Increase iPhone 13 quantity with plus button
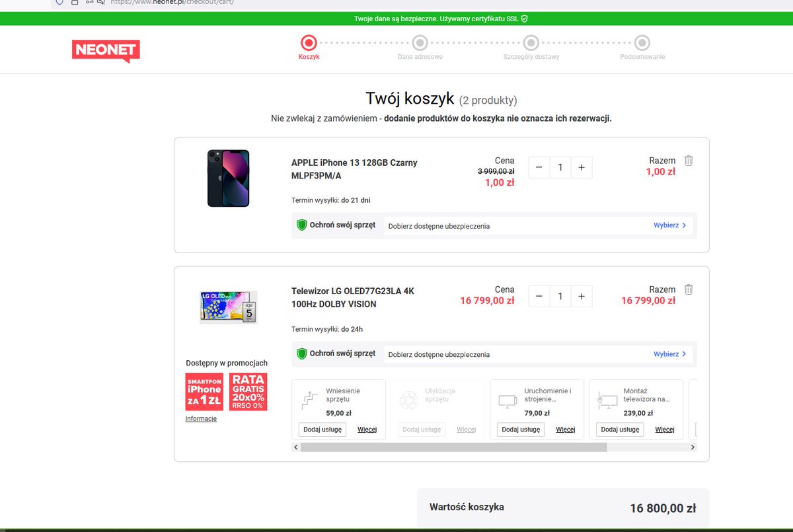This screenshot has width=793, height=532. [x=582, y=168]
